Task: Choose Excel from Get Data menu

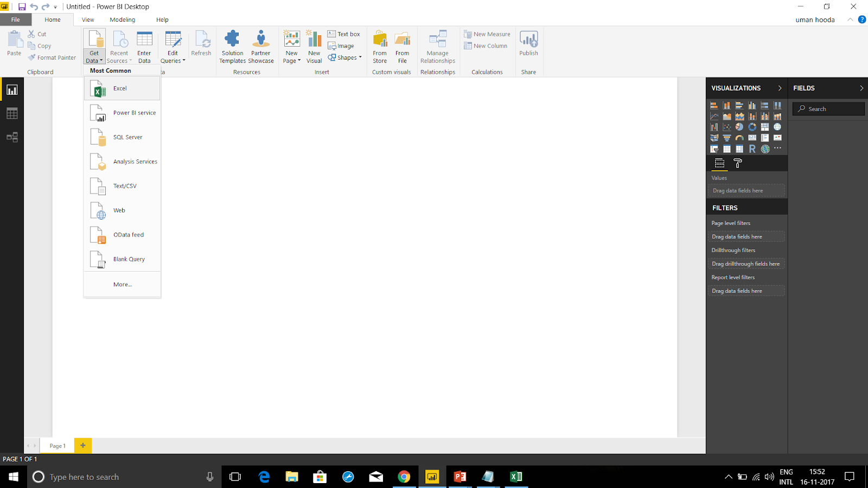Action: 122,88
